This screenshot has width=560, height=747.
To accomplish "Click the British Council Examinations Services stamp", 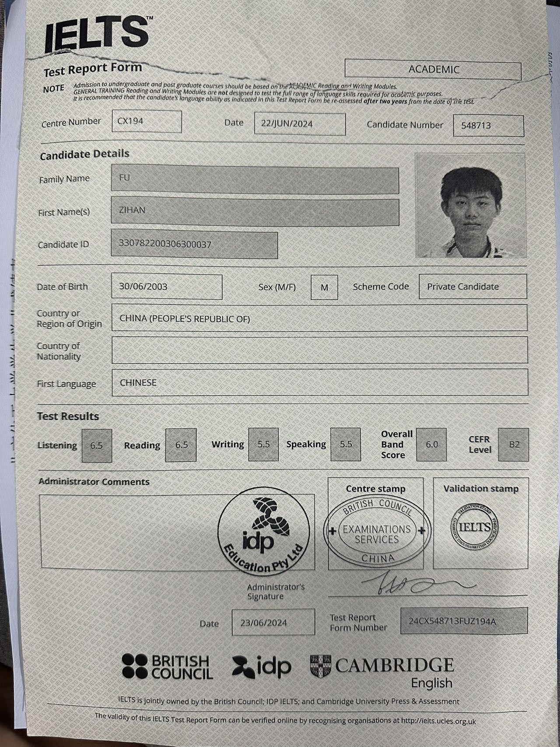I will [x=377, y=531].
